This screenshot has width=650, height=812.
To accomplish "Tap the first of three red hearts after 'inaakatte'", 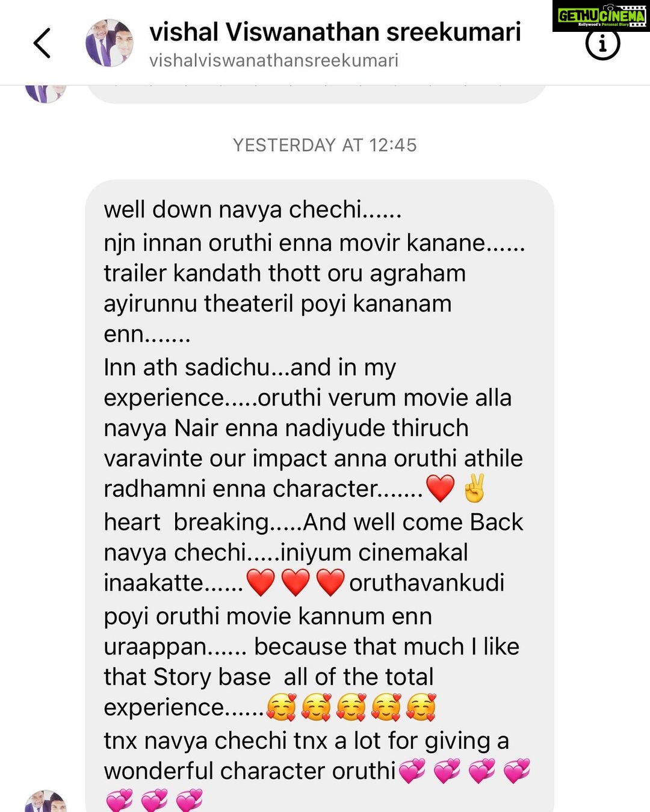I will (x=261, y=582).
